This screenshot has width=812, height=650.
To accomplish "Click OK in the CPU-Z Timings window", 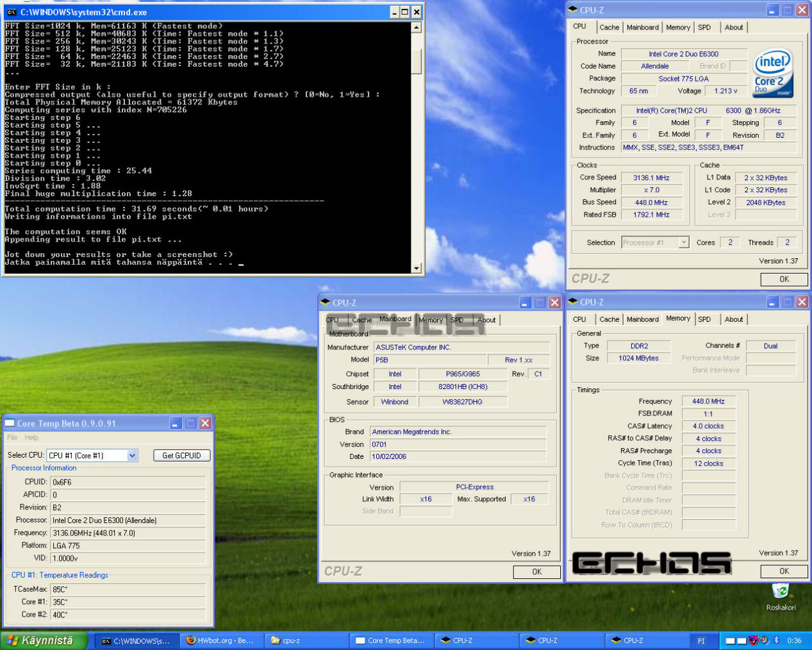I will coord(784,571).
